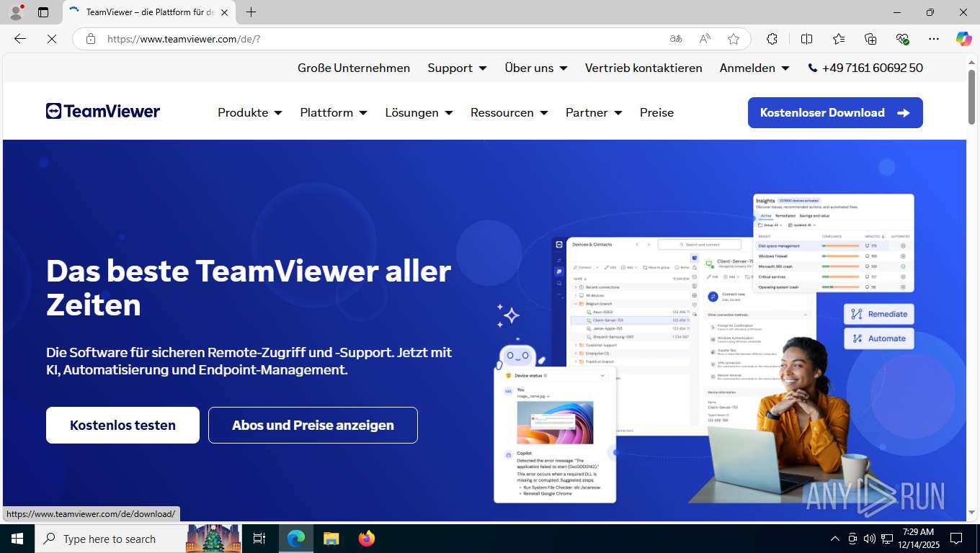
Task: Expand the Support dropdown
Action: [x=457, y=68]
